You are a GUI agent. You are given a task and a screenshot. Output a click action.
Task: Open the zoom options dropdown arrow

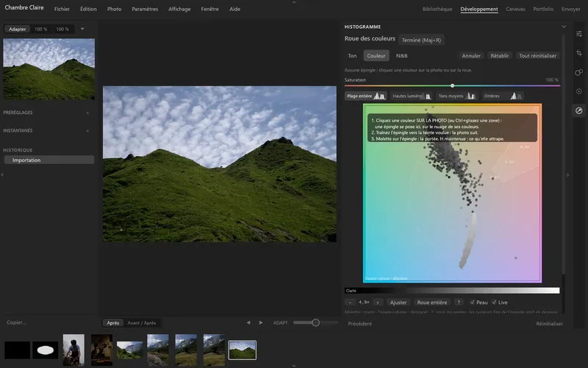point(82,29)
